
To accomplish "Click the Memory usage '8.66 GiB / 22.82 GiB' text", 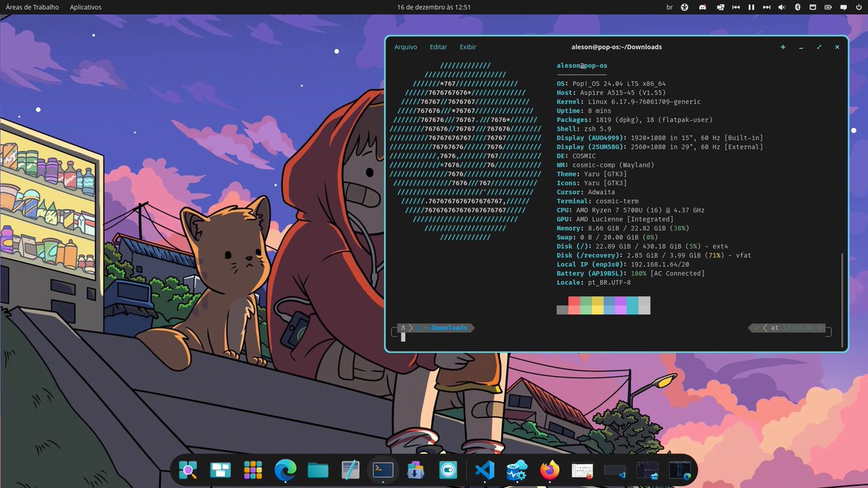I will pos(629,228).
